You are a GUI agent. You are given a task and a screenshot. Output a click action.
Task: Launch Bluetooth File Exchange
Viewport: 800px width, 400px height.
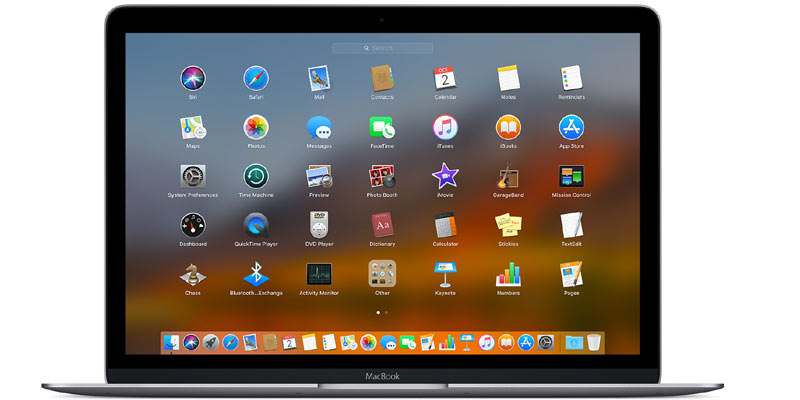coord(256,274)
